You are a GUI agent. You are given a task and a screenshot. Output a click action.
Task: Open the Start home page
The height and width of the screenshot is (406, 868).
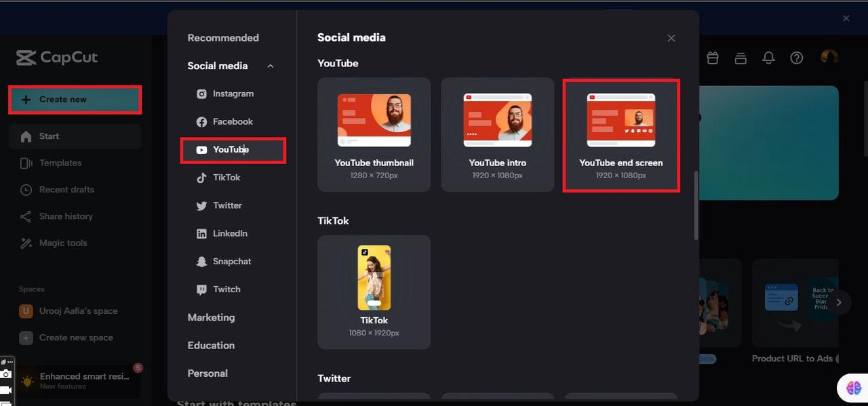[x=75, y=136]
